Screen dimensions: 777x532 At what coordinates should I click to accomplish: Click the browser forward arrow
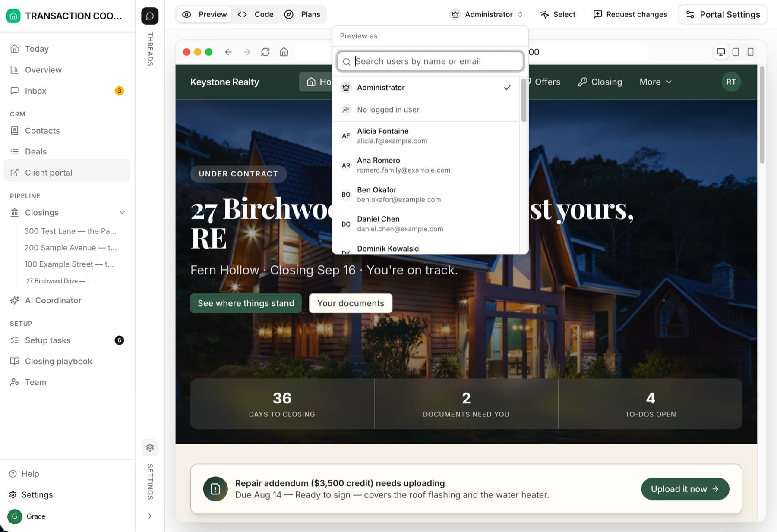tap(247, 52)
